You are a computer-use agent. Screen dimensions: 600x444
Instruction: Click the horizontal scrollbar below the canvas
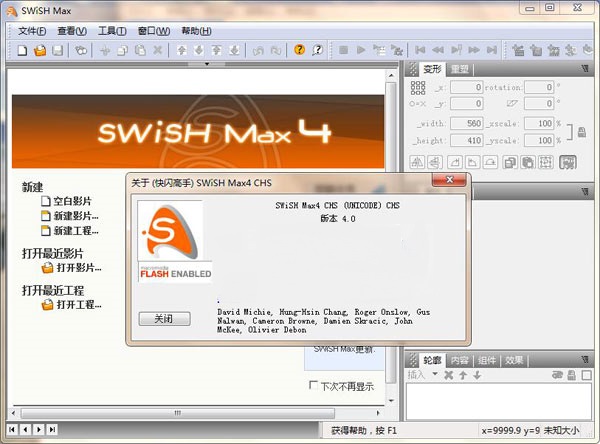[200, 412]
